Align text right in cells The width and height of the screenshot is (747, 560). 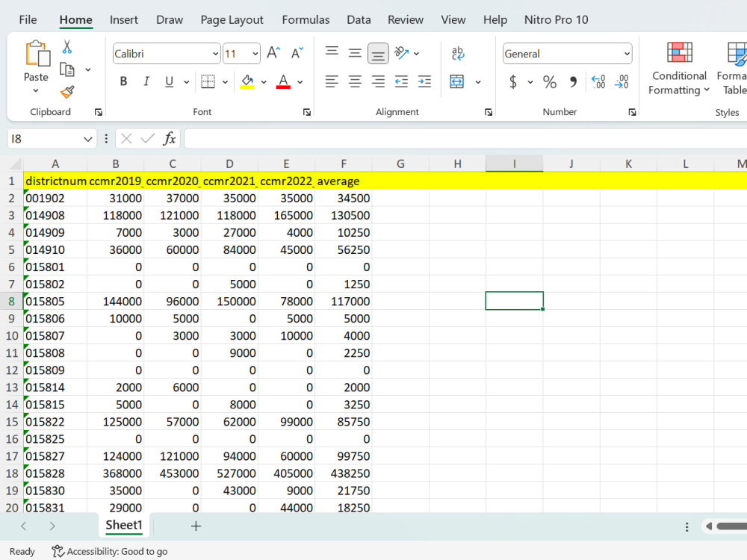(x=378, y=81)
